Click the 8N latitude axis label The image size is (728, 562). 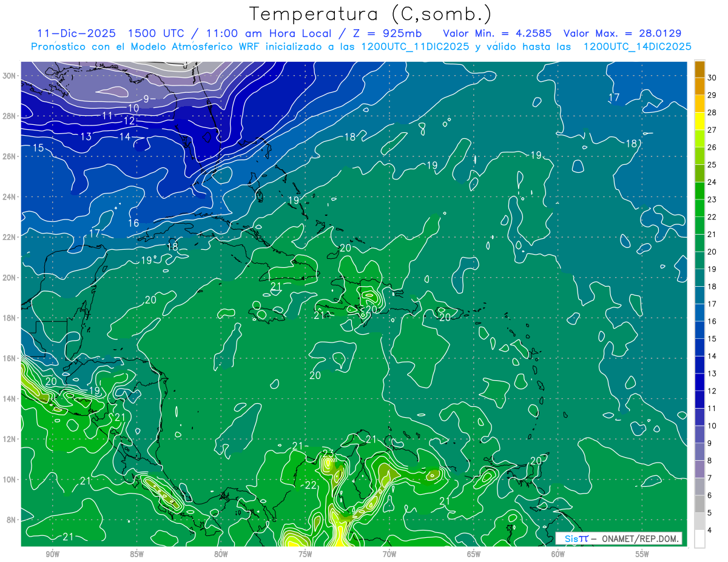(12, 520)
